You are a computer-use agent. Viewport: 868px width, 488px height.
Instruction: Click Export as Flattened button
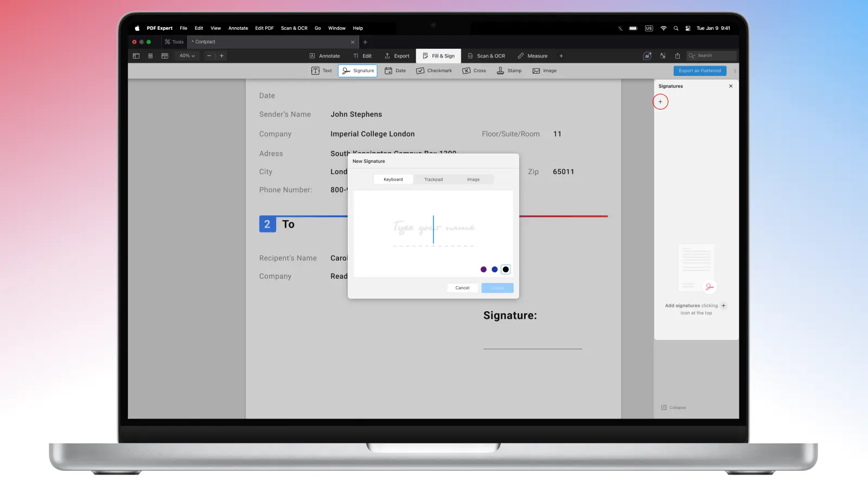pos(699,71)
